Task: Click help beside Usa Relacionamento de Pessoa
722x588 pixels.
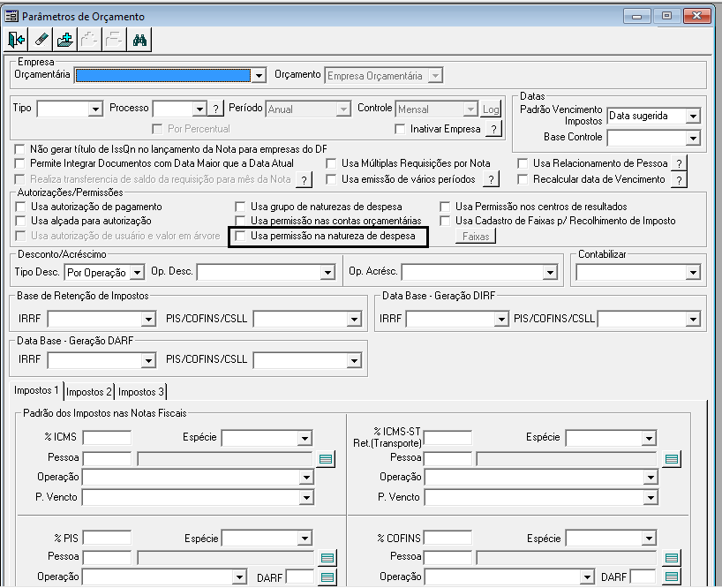Action: (x=679, y=163)
